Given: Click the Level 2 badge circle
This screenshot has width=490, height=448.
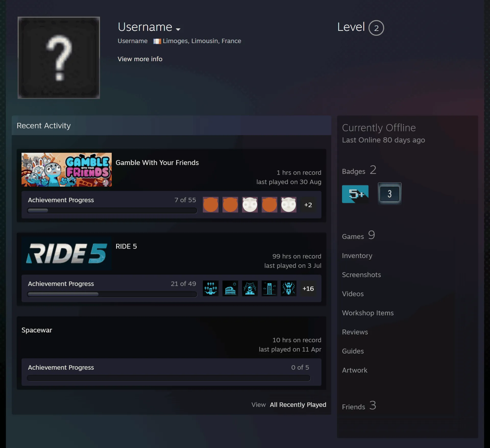Looking at the screenshot, I should (376, 28).
